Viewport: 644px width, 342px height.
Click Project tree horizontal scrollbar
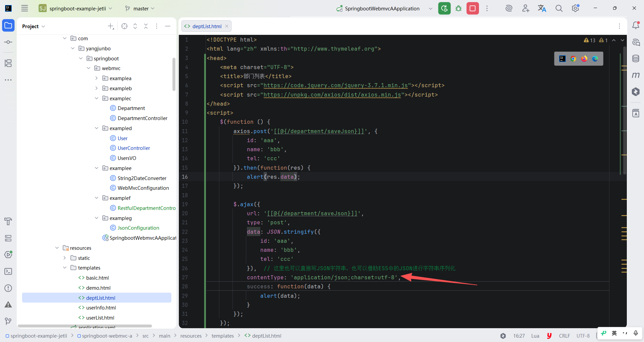tap(85, 326)
